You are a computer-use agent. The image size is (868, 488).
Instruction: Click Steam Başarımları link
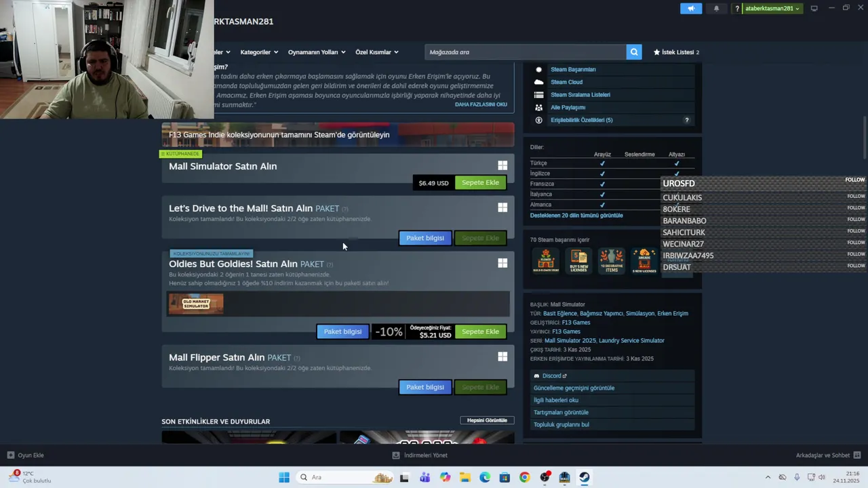pyautogui.click(x=573, y=69)
